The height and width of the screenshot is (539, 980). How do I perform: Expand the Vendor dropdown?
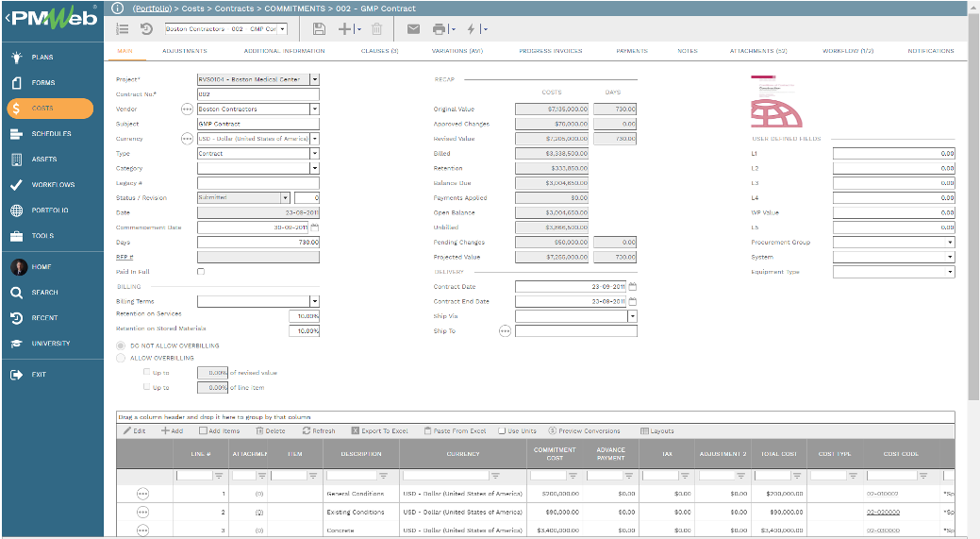(x=314, y=109)
